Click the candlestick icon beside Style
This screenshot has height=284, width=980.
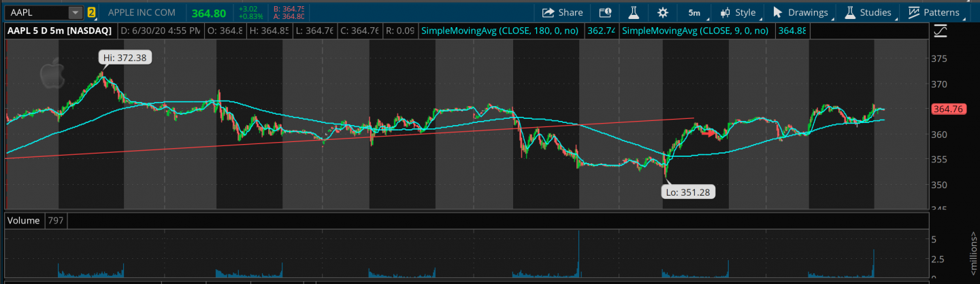coord(725,12)
